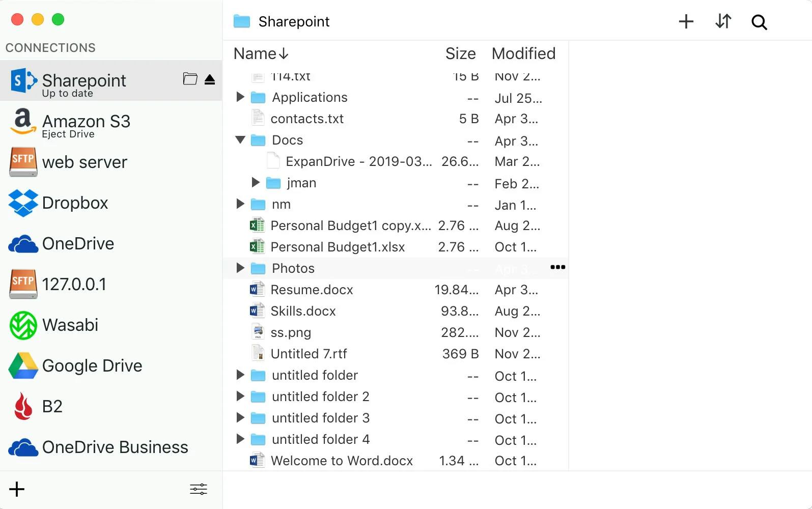Click the plus icon in the top toolbar

tap(686, 21)
